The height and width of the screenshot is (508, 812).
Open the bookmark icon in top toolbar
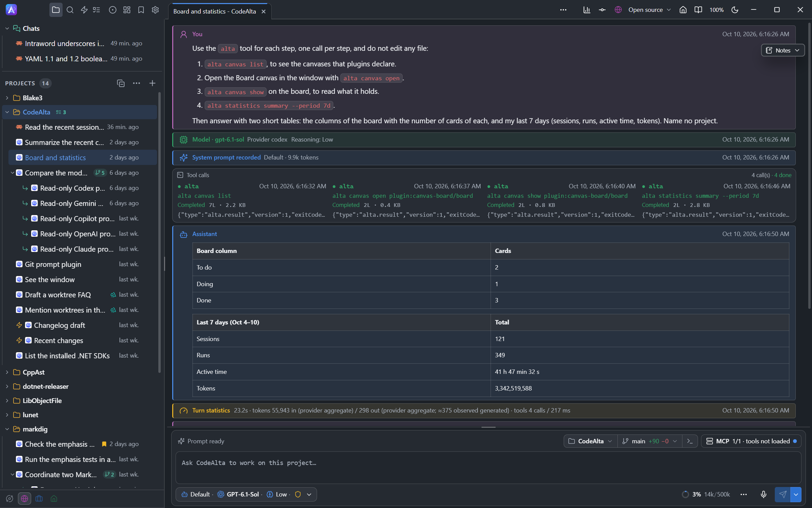(x=141, y=10)
